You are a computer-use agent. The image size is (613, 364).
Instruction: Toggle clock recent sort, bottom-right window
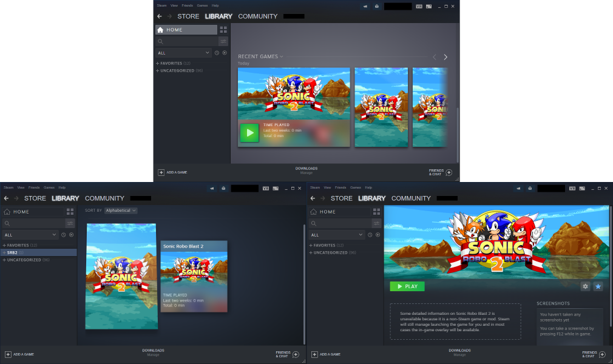(x=370, y=235)
